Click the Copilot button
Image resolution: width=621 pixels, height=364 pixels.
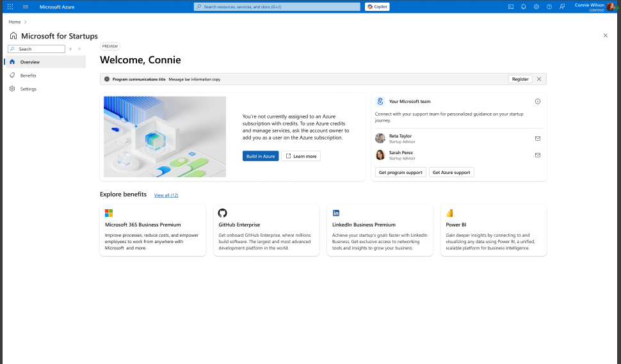pyautogui.click(x=377, y=7)
